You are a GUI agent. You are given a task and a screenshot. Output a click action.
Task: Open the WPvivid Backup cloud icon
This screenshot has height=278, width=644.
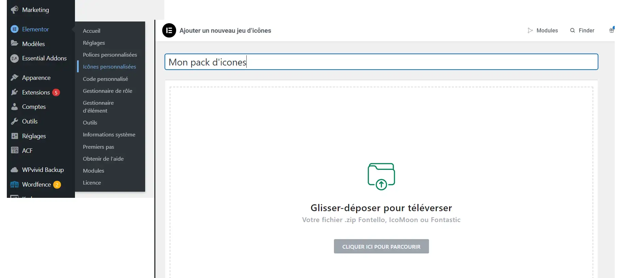pyautogui.click(x=14, y=170)
